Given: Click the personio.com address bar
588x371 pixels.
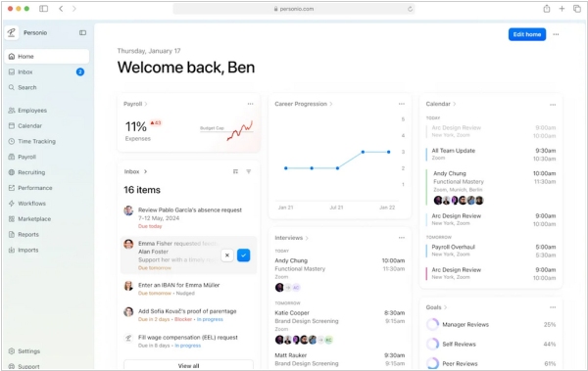Looking at the screenshot, I should pyautogui.click(x=294, y=9).
